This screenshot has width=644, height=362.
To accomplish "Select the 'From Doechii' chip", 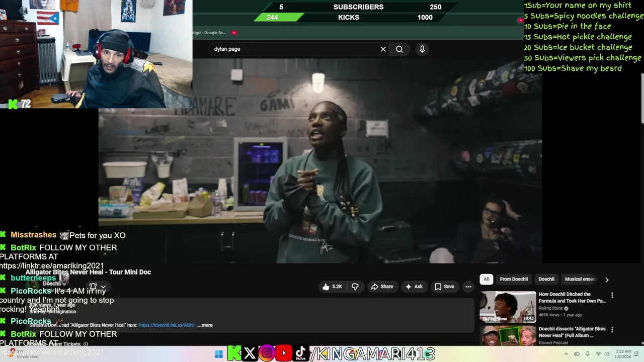I will coord(514,279).
